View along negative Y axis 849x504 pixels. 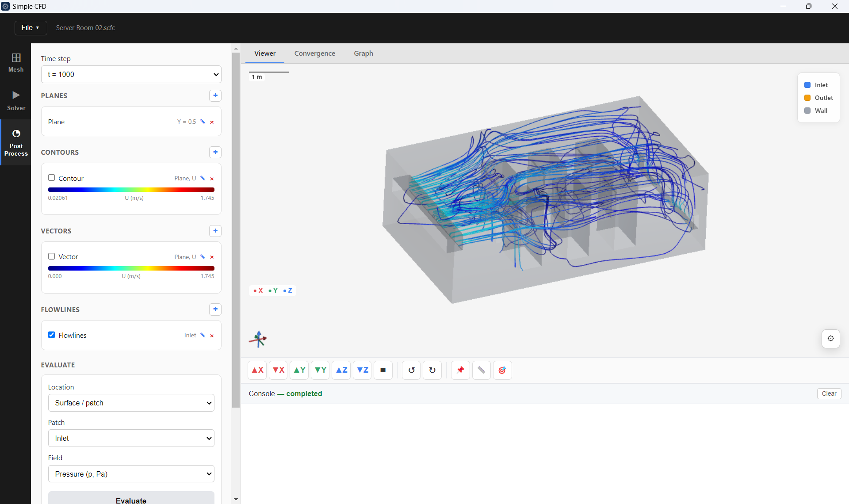pos(320,370)
